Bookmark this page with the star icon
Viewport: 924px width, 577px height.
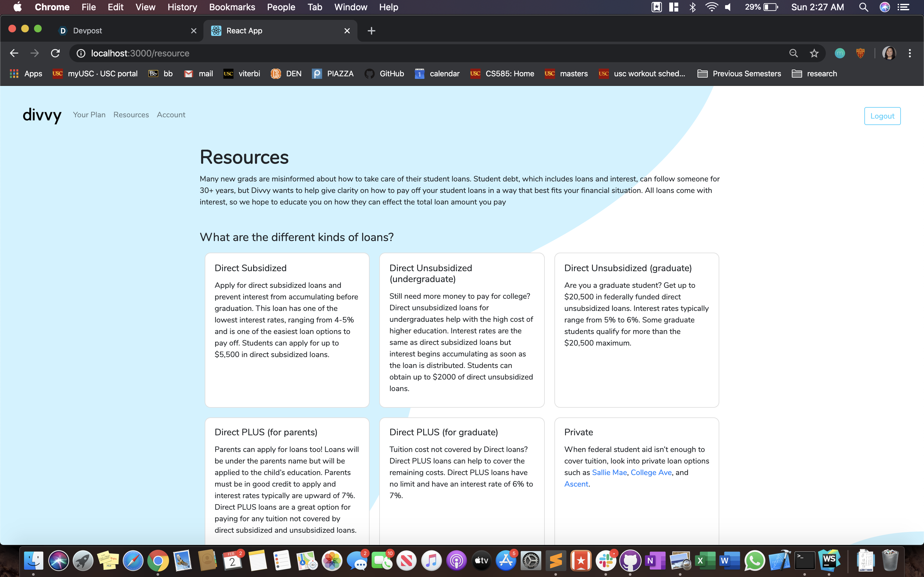[814, 54]
